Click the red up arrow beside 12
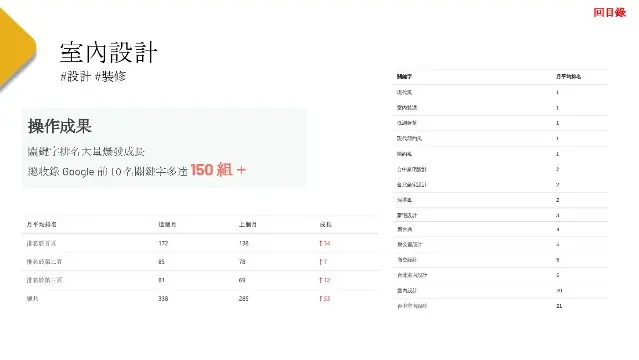Viewport: 639px width, 360px height. (321, 280)
